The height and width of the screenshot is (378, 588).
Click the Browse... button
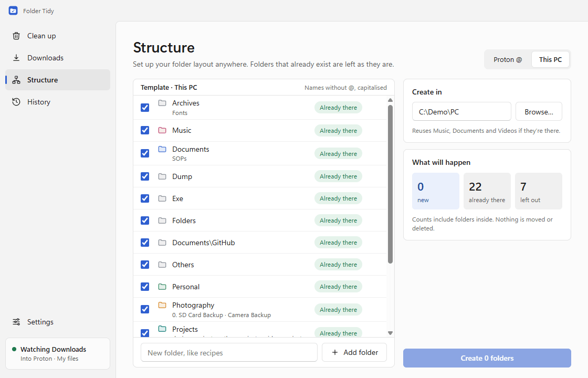539,112
